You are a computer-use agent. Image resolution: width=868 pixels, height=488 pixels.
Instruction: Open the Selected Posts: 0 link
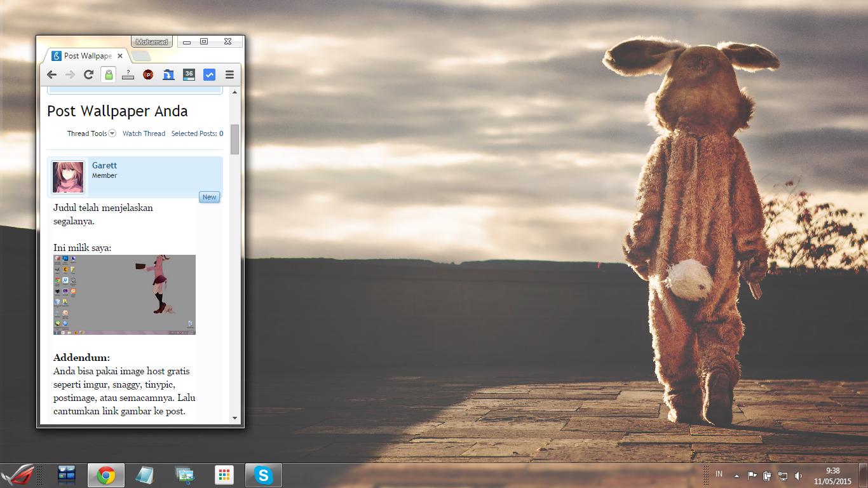(x=197, y=133)
